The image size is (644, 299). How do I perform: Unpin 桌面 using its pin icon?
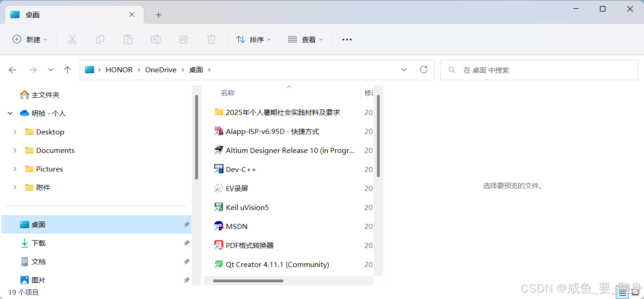186,224
